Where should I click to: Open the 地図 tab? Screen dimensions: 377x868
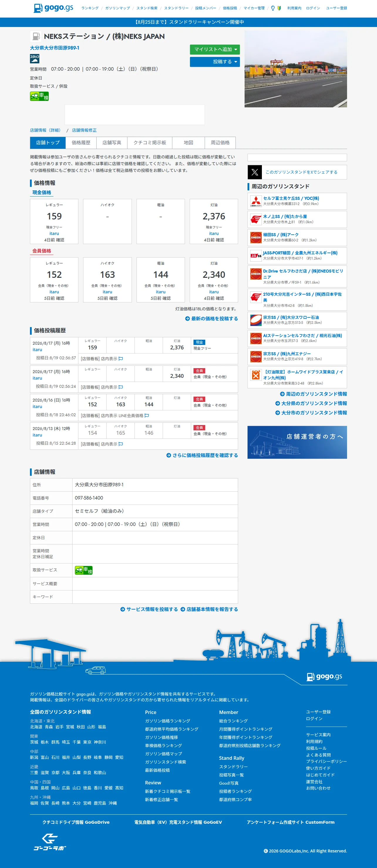click(x=188, y=143)
